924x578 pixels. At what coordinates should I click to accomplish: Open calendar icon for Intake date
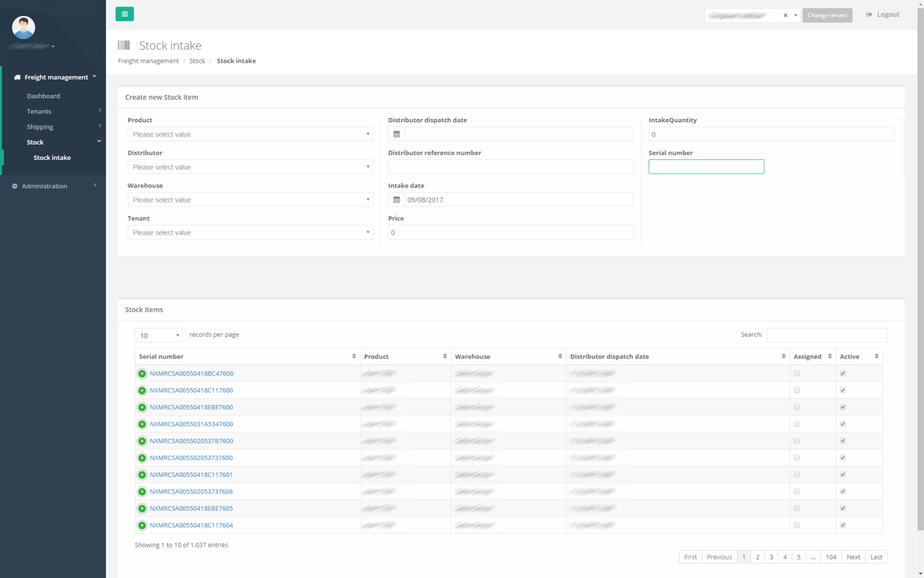(397, 199)
